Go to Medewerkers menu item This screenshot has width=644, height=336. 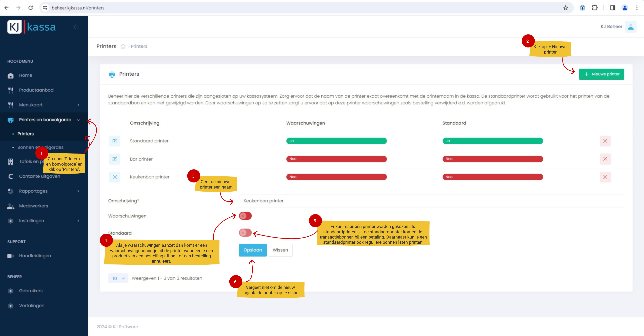tap(33, 206)
